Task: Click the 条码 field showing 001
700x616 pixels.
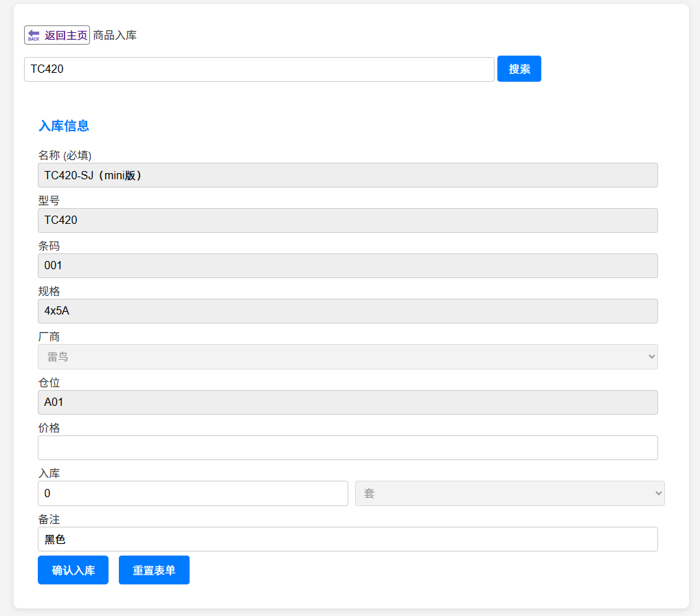Action: click(348, 266)
